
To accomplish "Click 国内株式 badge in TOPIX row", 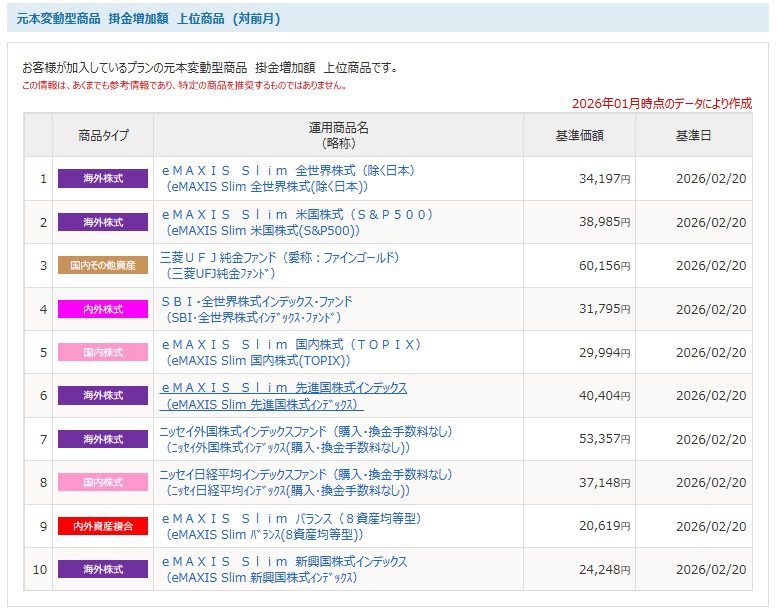I will point(103,352).
